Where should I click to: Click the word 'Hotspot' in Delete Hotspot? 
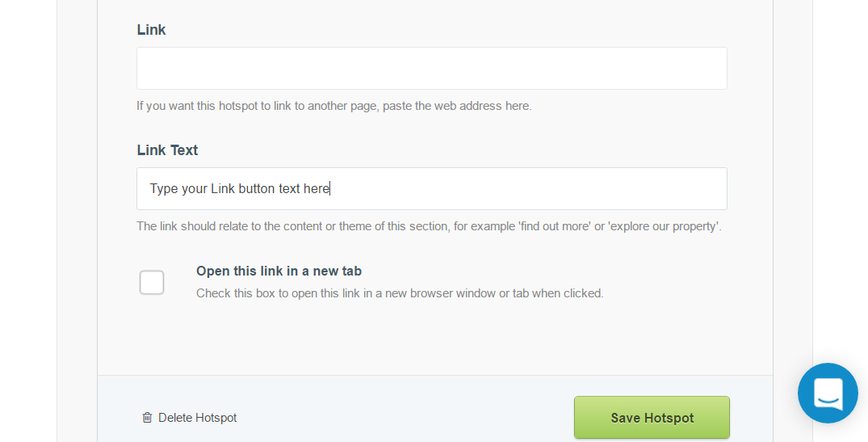click(216, 418)
